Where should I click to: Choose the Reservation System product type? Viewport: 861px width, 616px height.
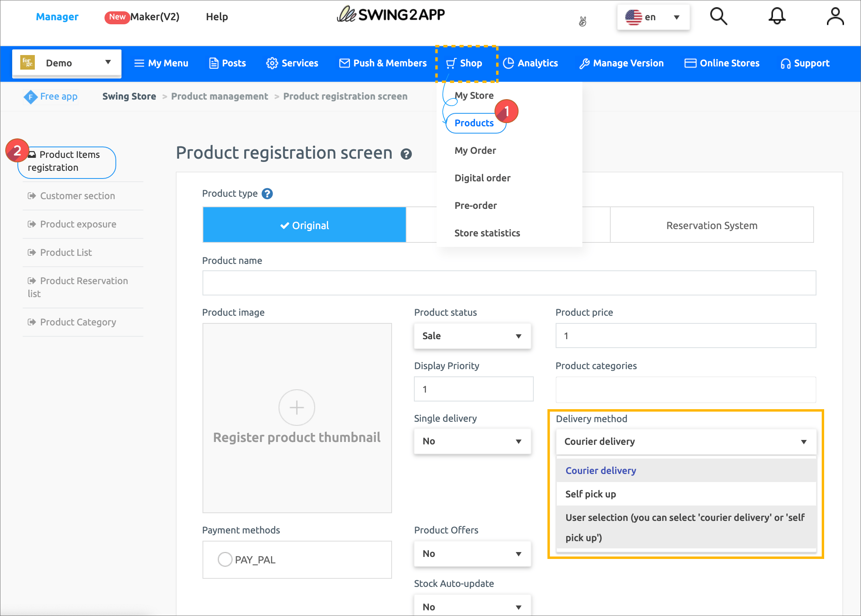click(x=712, y=225)
